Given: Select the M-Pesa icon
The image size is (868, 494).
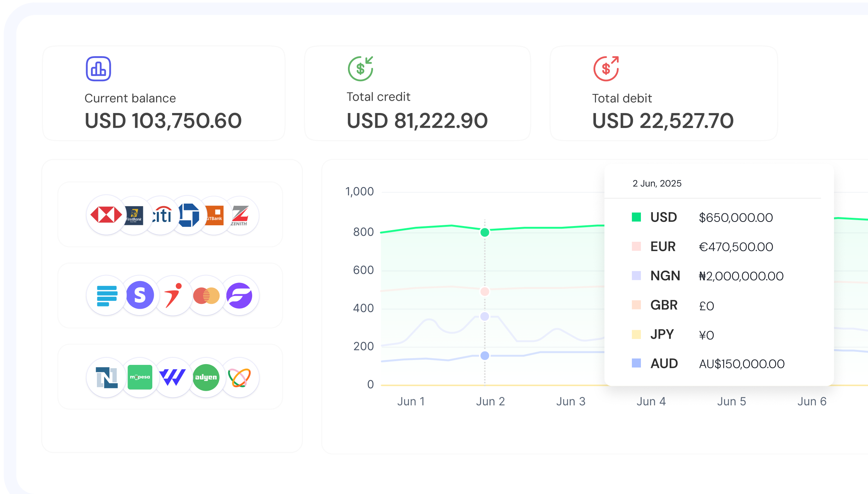Looking at the screenshot, I should tap(140, 378).
